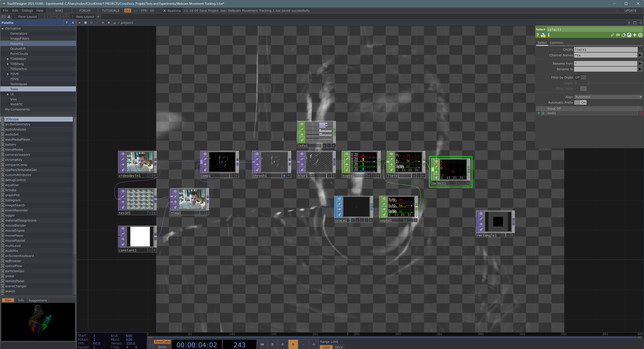Image resolution: width=644 pixels, height=349 pixels.
Task: Toggle the O|I power button
Action: click(x=127, y=10)
